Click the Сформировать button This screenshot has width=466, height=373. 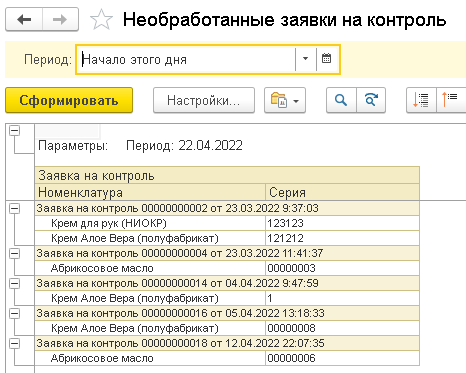tap(69, 100)
